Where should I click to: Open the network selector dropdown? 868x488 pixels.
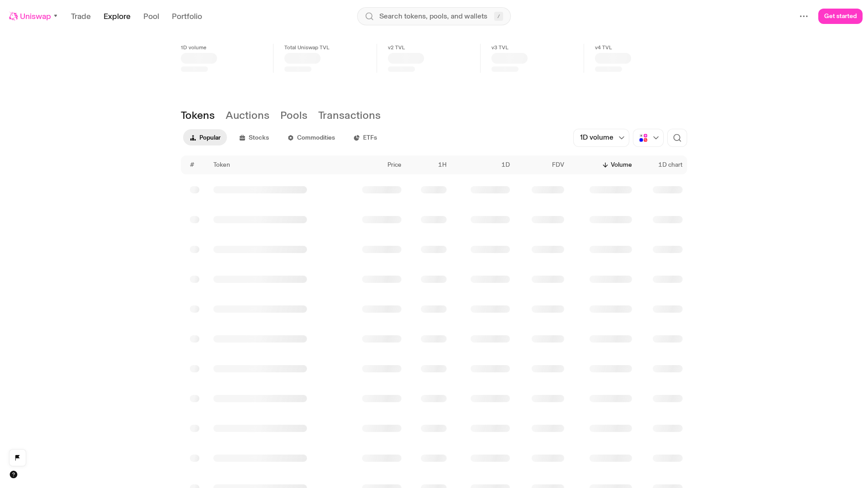click(x=648, y=138)
